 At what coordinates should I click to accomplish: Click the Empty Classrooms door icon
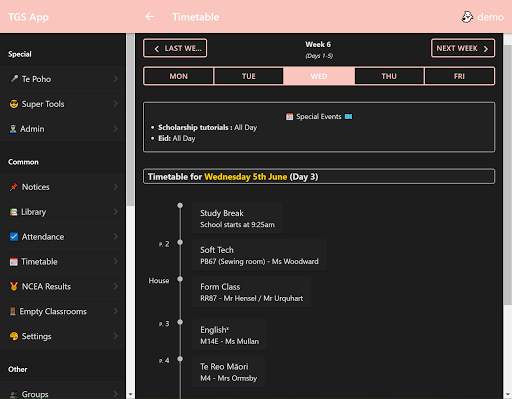(x=13, y=311)
